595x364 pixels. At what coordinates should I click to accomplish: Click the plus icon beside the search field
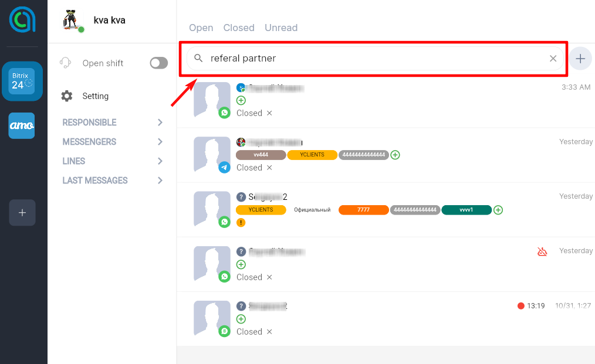[x=580, y=59]
